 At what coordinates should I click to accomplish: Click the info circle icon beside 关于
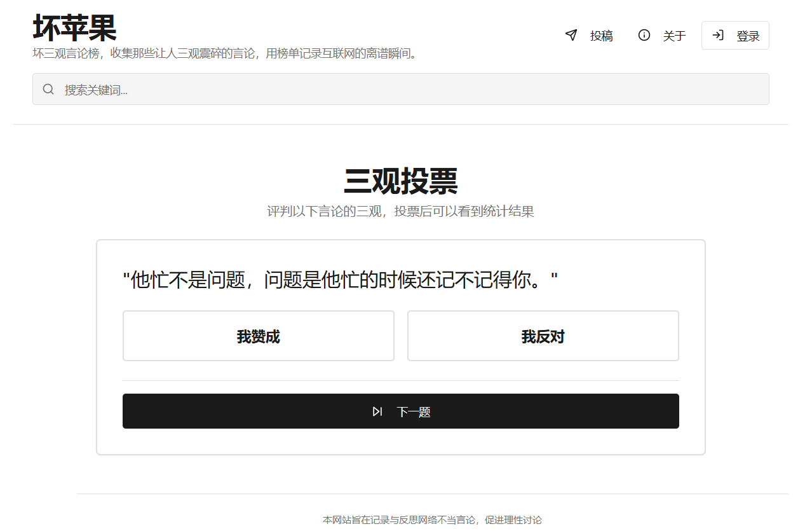pyautogui.click(x=644, y=35)
